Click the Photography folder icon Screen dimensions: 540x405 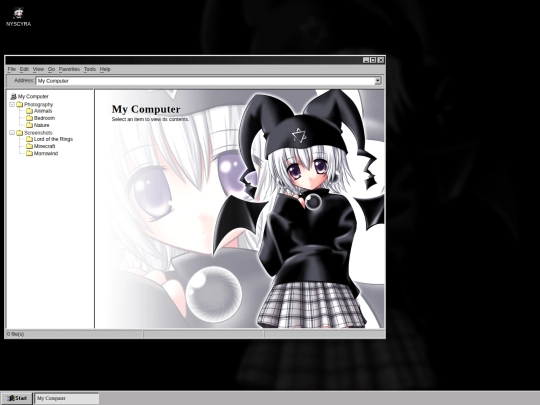[x=20, y=104]
